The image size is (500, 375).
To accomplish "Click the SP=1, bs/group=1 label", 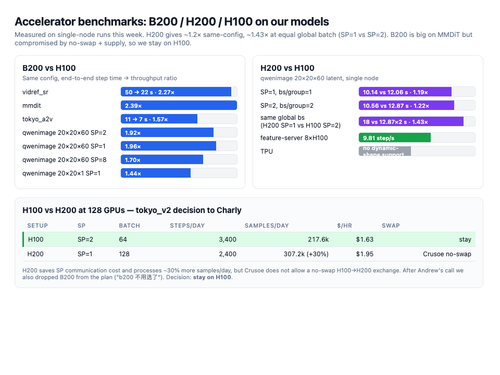I will click(286, 92).
